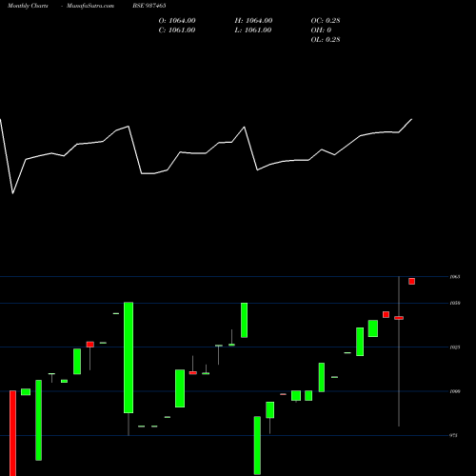Click the 'OC: 0.28' value
Screen dimensions: 476x476
click(x=326, y=21)
